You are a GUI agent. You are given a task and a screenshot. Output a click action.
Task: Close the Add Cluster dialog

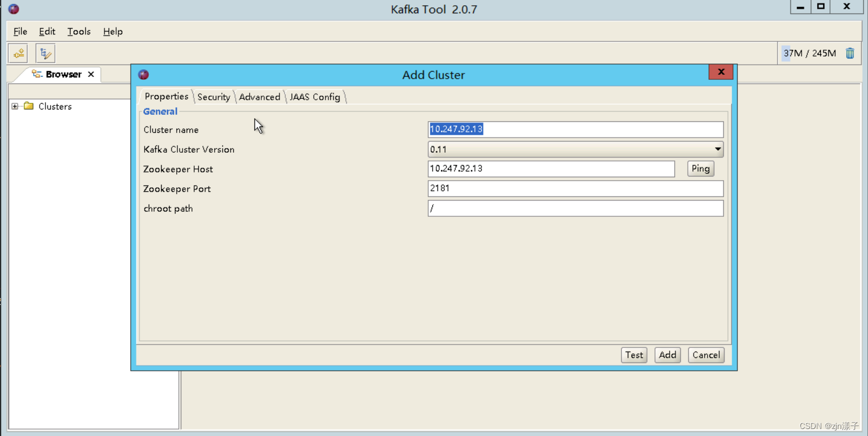(722, 72)
